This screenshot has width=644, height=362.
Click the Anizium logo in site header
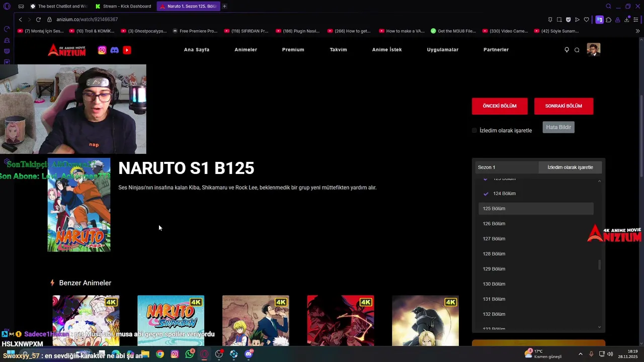[x=67, y=50]
